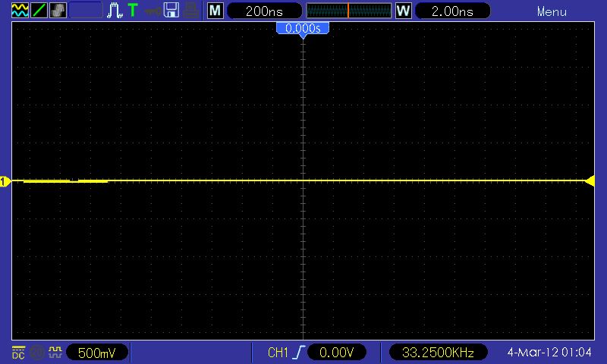Click the waveform memory overview bar

click(x=349, y=11)
